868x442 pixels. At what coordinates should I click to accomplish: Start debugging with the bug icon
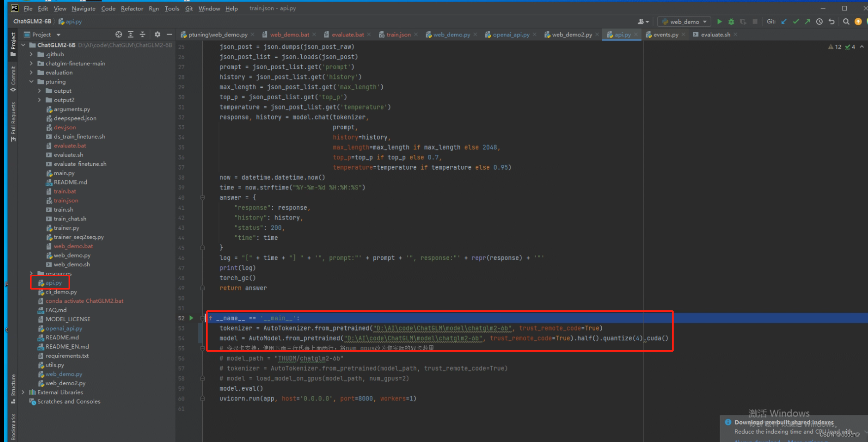point(731,22)
